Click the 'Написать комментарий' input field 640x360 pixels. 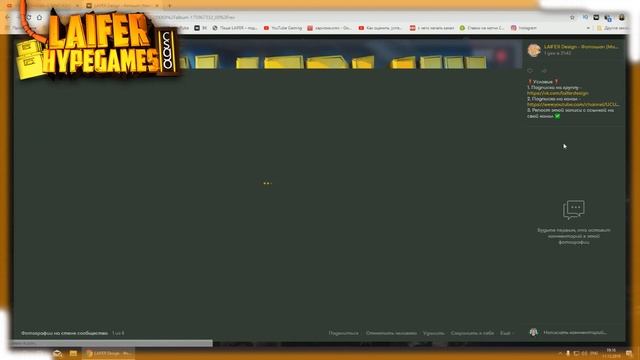coord(575,332)
